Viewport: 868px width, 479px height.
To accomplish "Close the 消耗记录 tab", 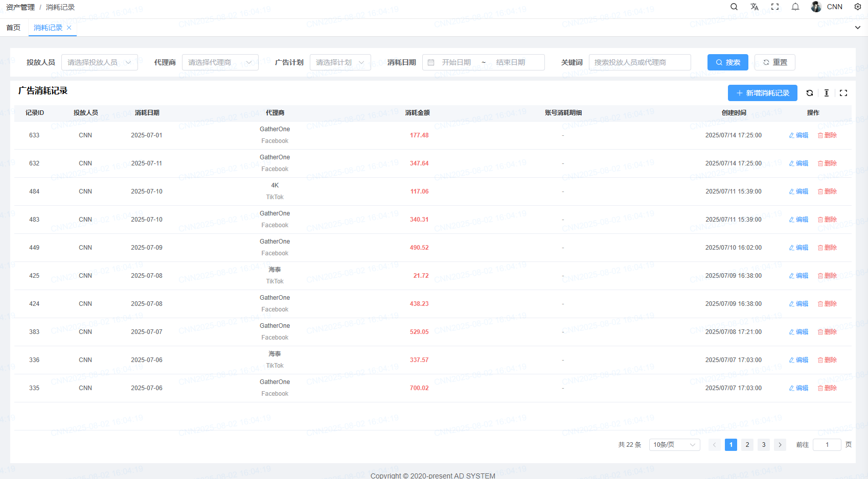I will click(x=69, y=28).
